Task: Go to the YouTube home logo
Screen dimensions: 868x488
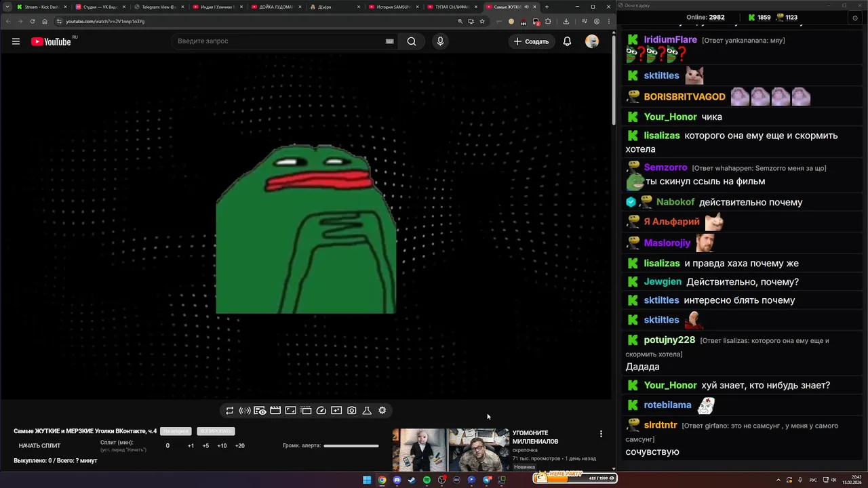Action: (51, 41)
